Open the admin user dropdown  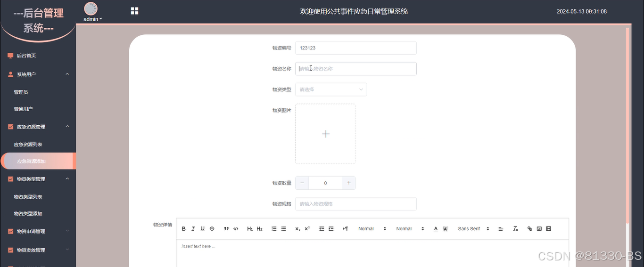[x=92, y=19]
